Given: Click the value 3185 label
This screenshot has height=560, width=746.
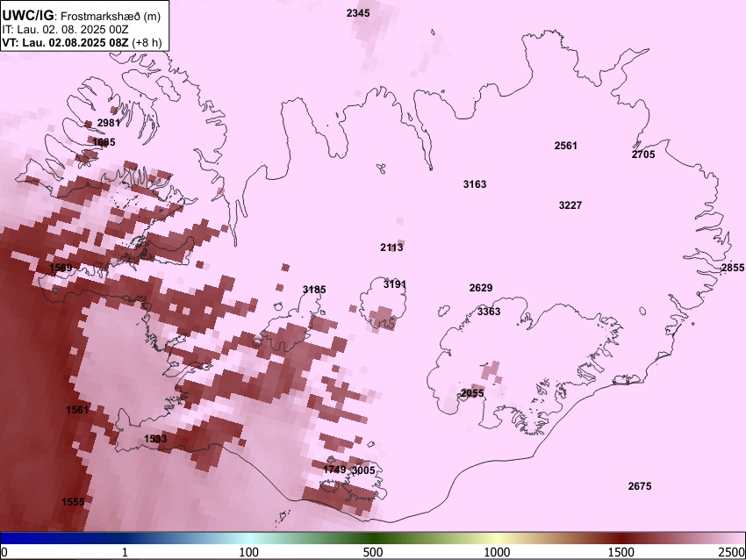Looking at the screenshot, I should [x=314, y=290].
